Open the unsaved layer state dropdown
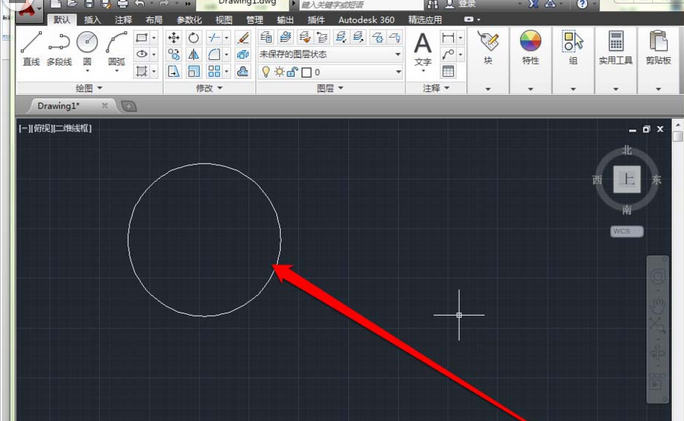The height and width of the screenshot is (421, 684). 330,54
